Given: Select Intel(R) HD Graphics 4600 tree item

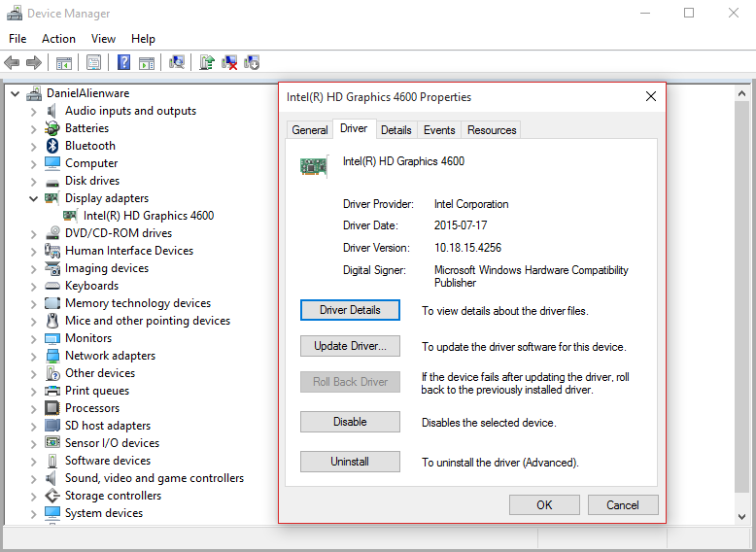Looking at the screenshot, I should point(149,216).
